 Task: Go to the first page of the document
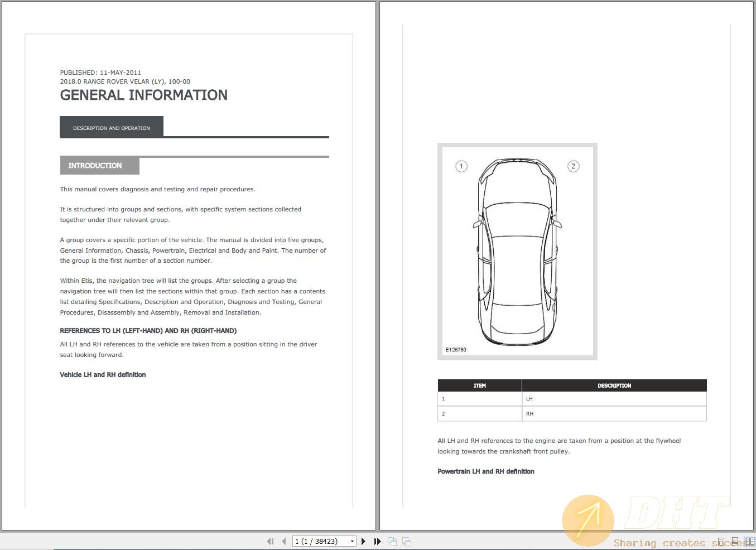[271, 541]
